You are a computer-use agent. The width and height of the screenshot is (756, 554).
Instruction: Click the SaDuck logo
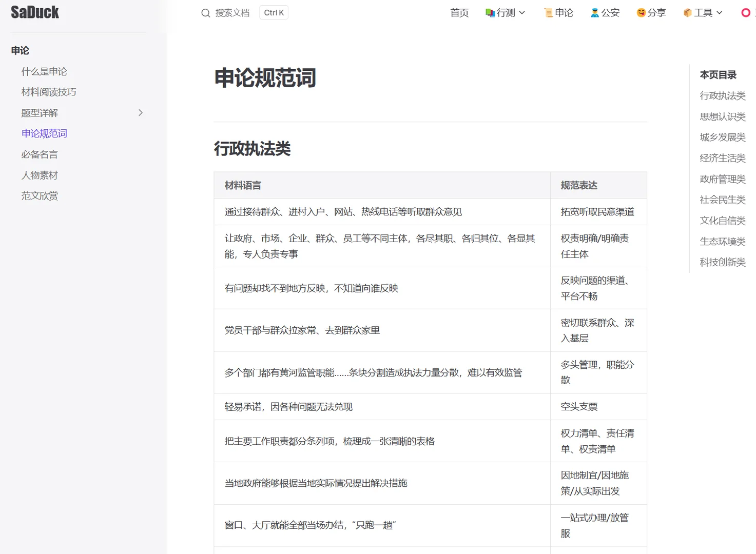coord(34,12)
